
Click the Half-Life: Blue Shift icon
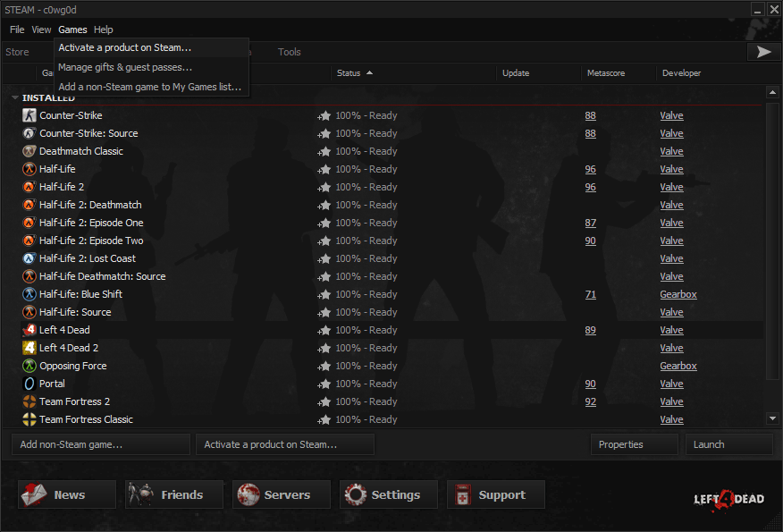click(x=29, y=294)
